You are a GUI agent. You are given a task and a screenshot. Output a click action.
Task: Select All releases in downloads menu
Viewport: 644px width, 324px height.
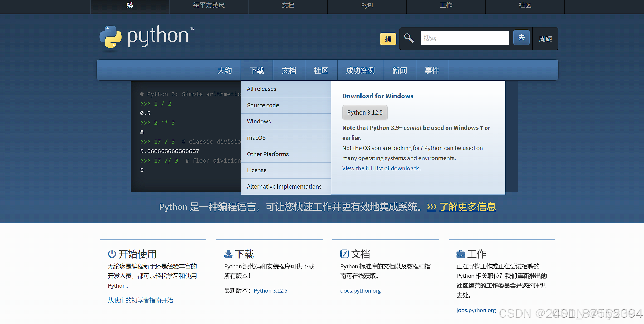(x=261, y=89)
